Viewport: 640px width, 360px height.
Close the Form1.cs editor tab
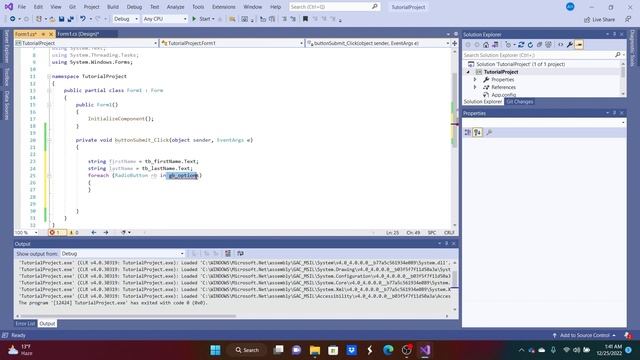click(51, 34)
